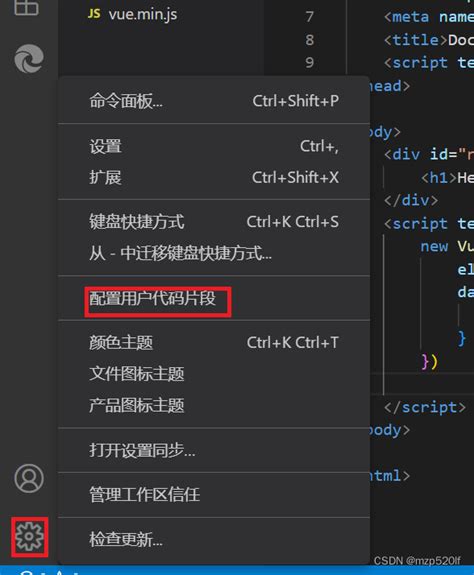Check for Updates (检查更新) entry
The height and width of the screenshot is (575, 474).
click(x=214, y=539)
